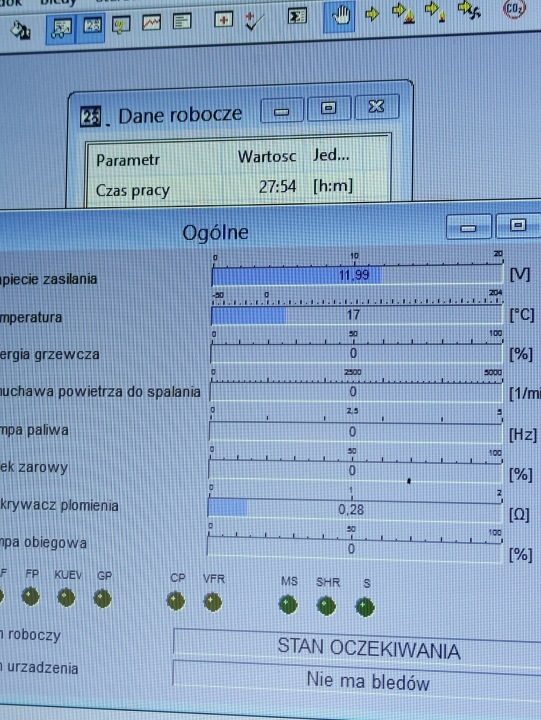Click the S status indicator light
Screen dimensions: 541x720
pos(365,607)
